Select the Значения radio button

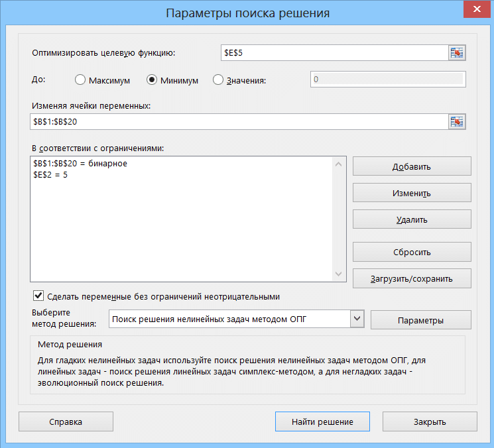(x=217, y=80)
